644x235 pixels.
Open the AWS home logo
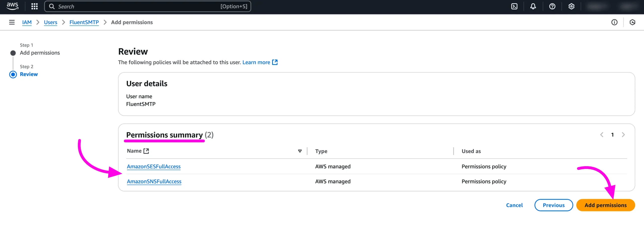pos(12,6)
